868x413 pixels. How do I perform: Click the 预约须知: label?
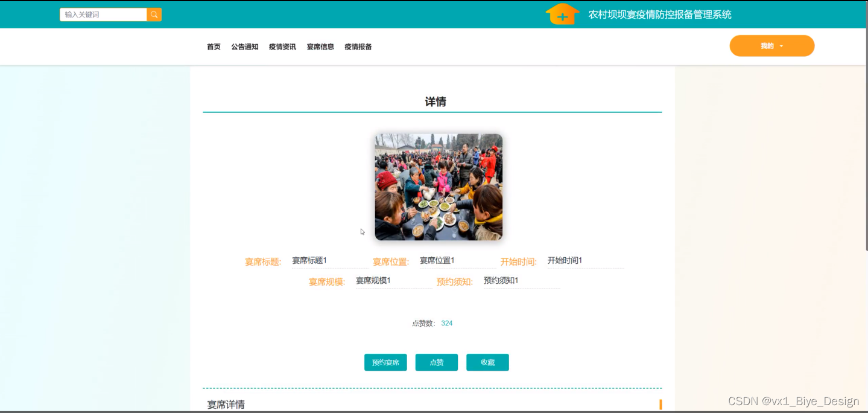pyautogui.click(x=455, y=282)
